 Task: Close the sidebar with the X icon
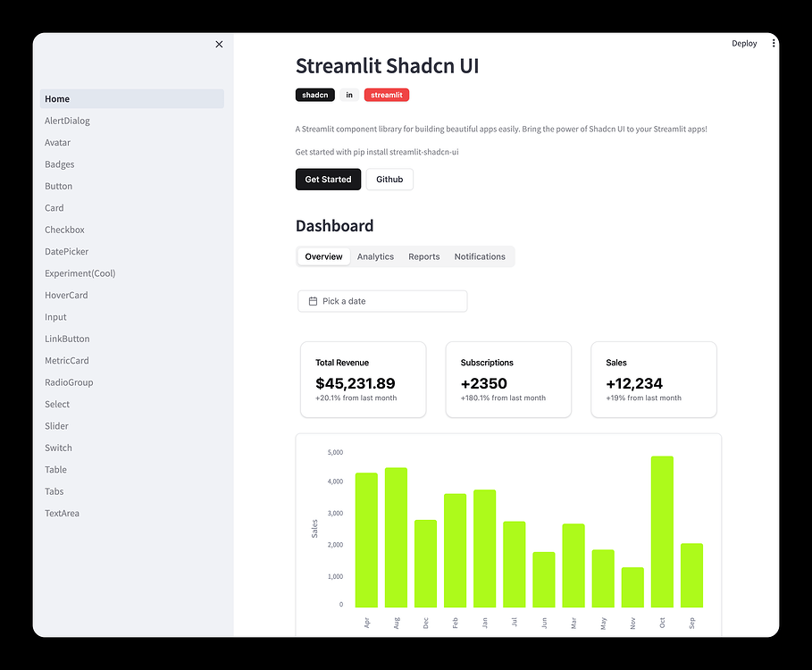219,45
